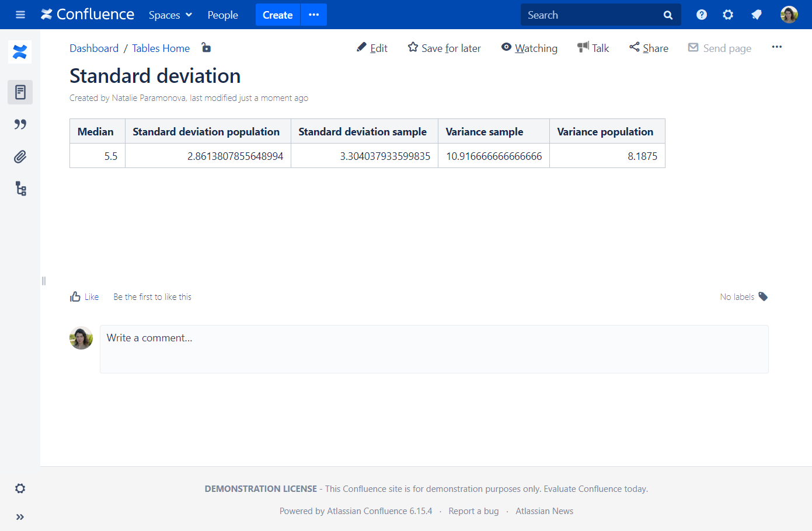Open the People menu item

222,15
